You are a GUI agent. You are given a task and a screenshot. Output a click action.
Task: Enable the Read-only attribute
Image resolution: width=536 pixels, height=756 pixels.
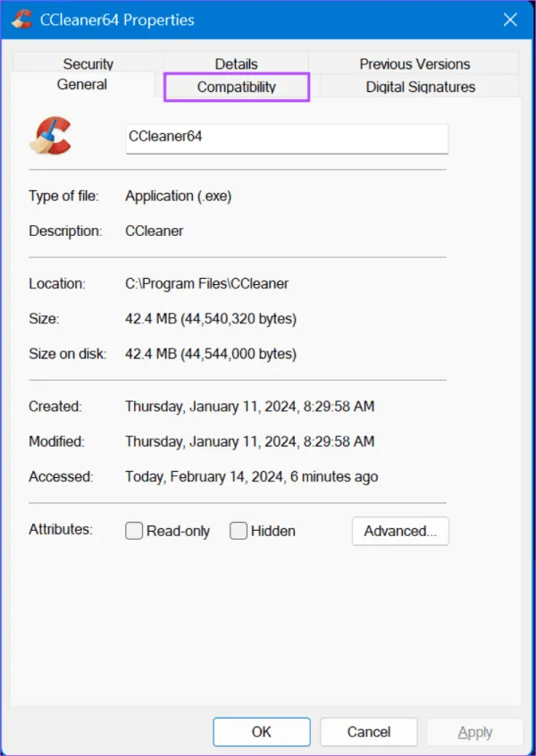click(x=133, y=530)
